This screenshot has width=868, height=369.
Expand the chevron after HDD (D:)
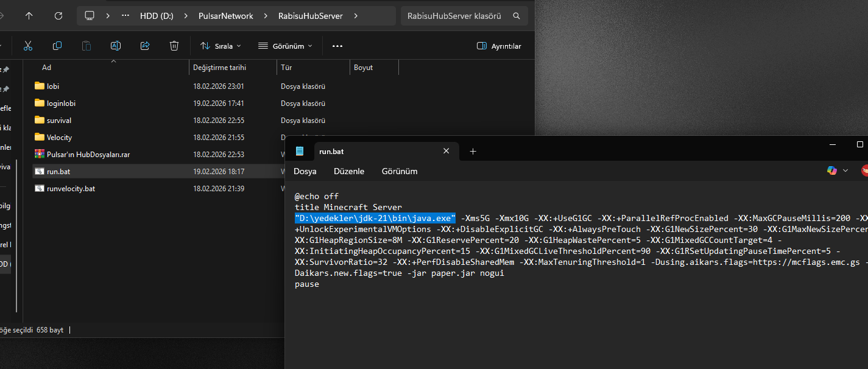(186, 16)
